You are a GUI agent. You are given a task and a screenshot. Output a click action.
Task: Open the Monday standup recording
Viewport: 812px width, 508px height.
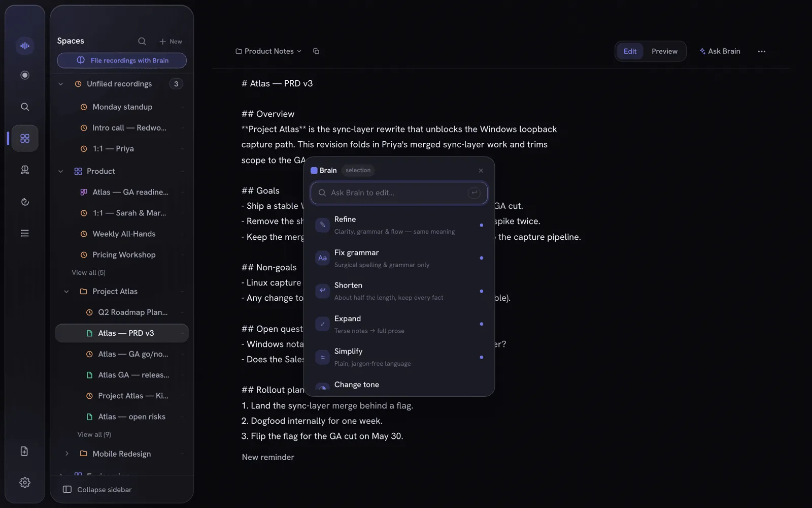(122, 107)
